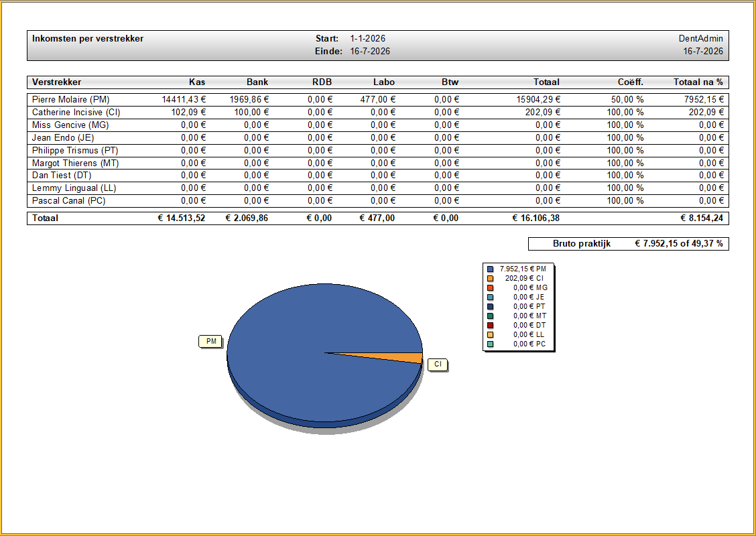Click the DentAdmin name in header
The image size is (756, 536).
coord(701,39)
